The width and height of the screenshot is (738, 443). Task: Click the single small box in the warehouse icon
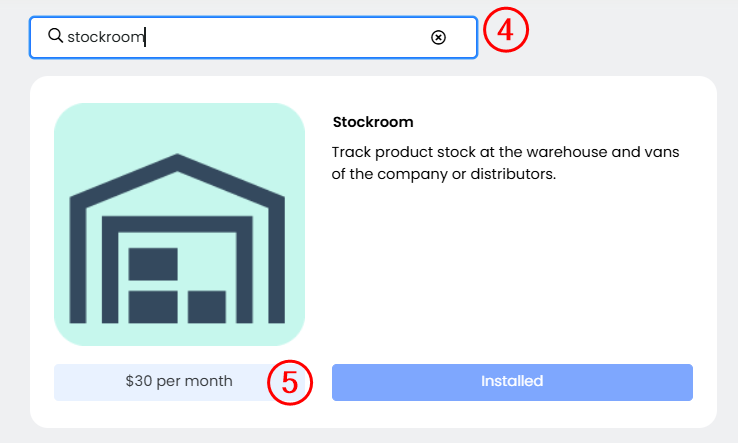[x=207, y=307]
